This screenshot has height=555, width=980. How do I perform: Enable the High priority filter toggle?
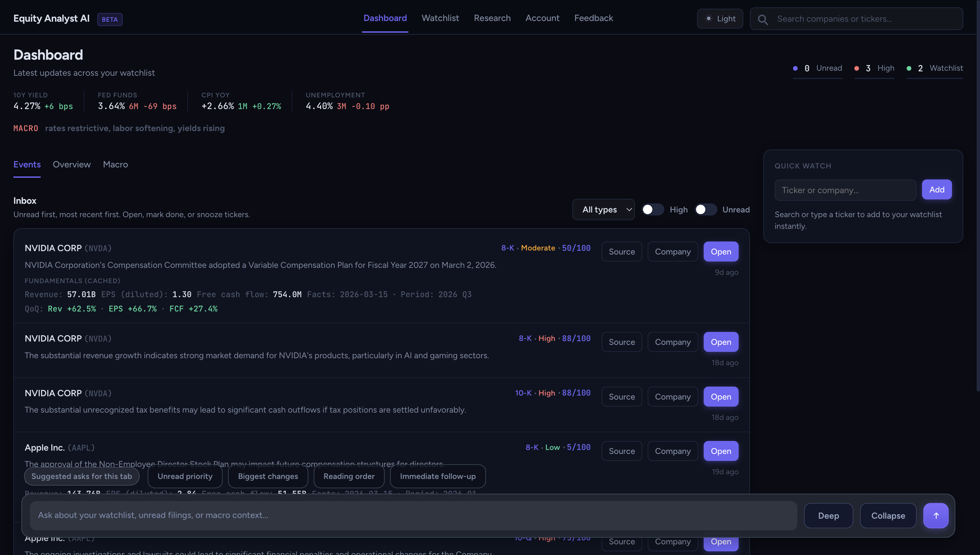coord(652,209)
